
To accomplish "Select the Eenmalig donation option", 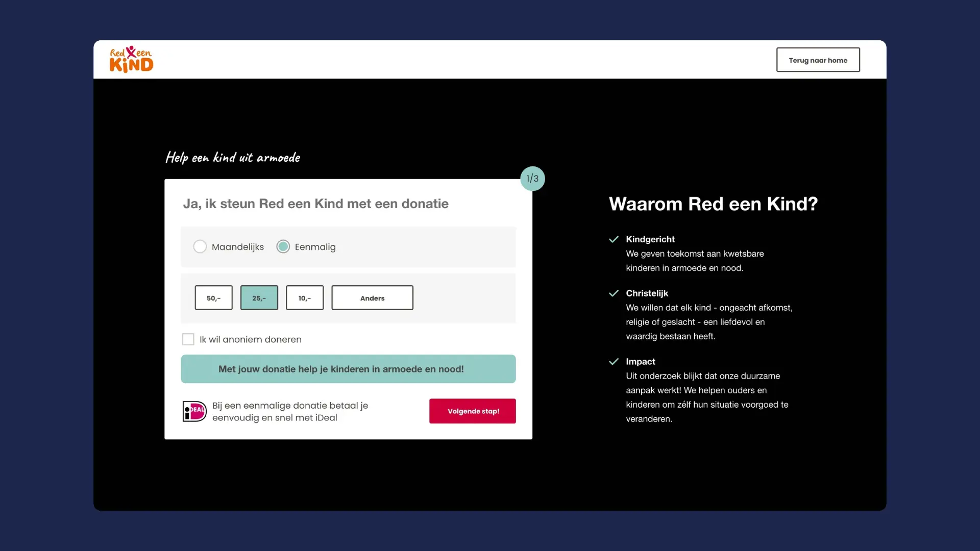I will 284,246.
